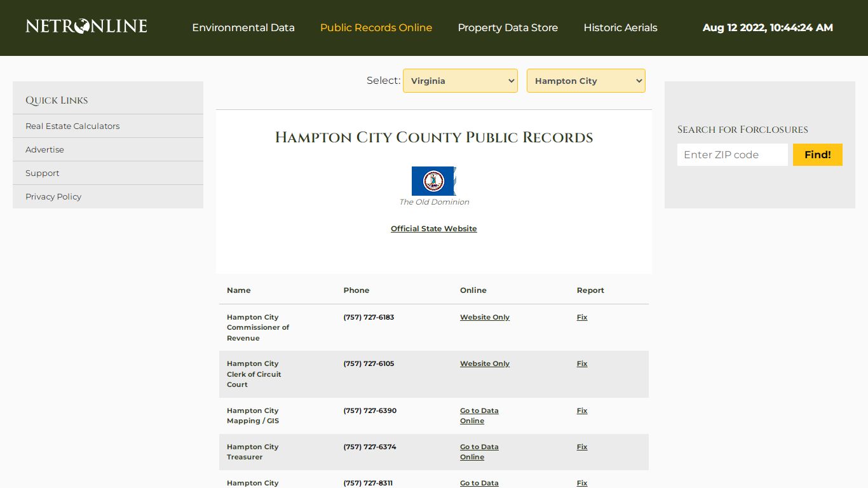
Task: Open the Hampton City county dropdown
Action: pos(586,81)
